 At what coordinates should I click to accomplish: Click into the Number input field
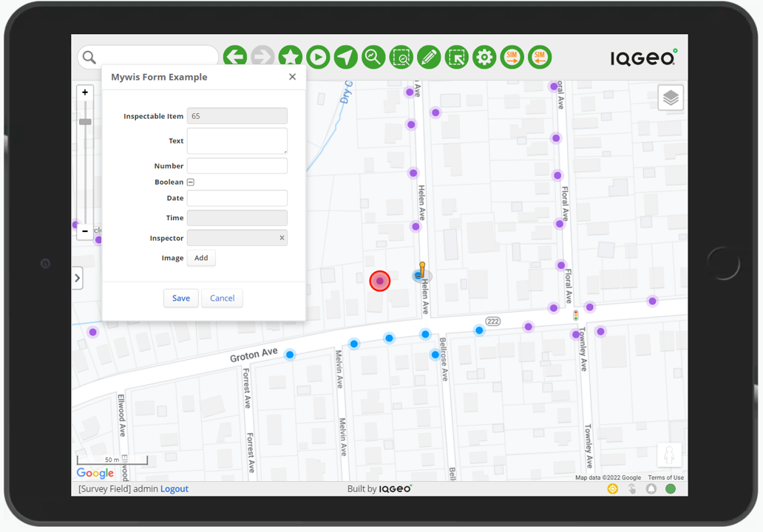pyautogui.click(x=237, y=166)
